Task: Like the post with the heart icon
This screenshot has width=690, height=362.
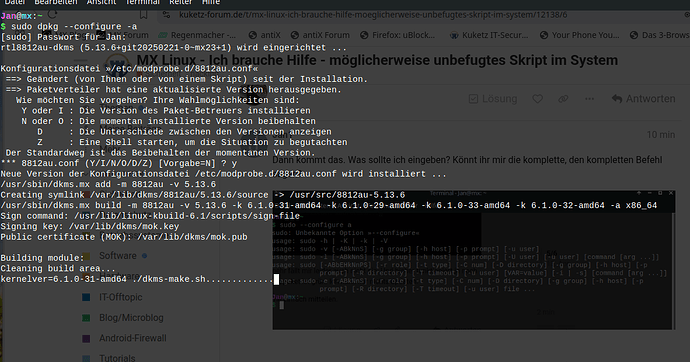Action: (x=537, y=99)
